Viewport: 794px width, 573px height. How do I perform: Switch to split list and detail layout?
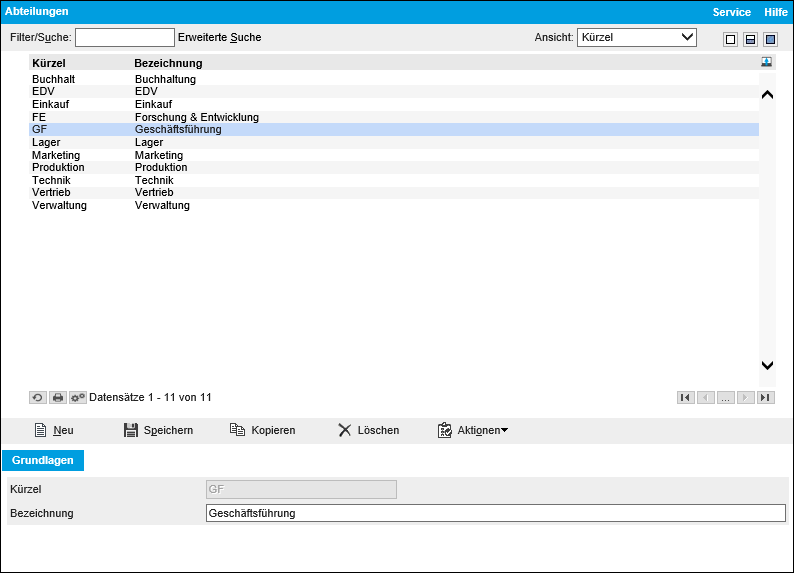750,39
